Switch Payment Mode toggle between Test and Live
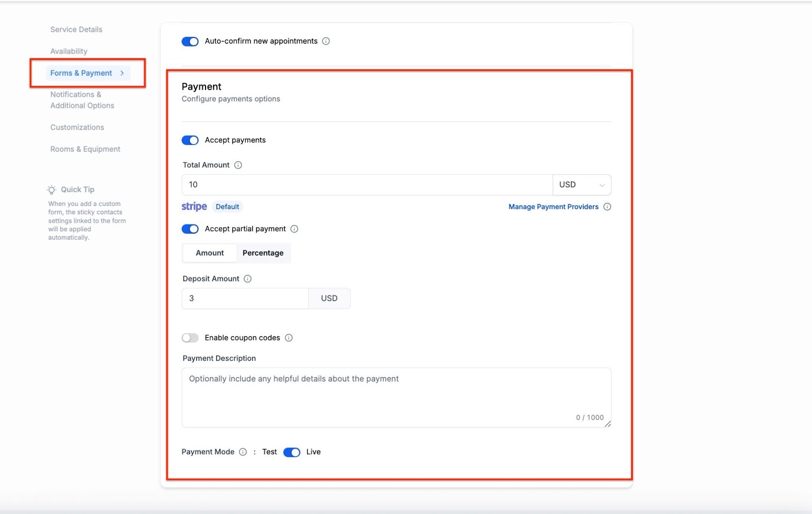The width and height of the screenshot is (812, 514). click(x=292, y=452)
